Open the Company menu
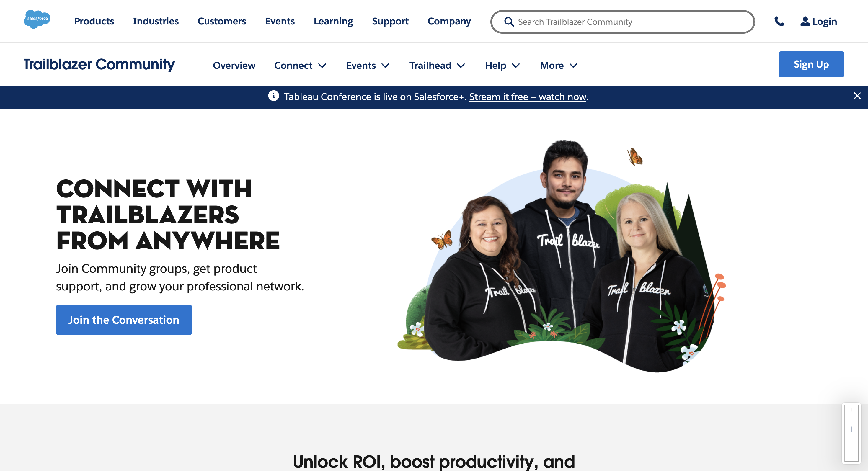The image size is (868, 471). (x=449, y=21)
